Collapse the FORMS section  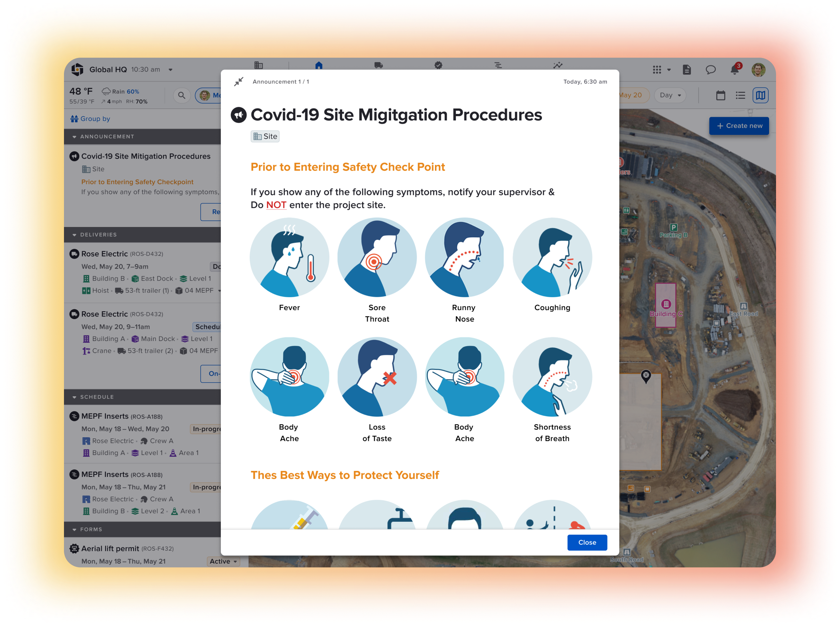[74, 530]
